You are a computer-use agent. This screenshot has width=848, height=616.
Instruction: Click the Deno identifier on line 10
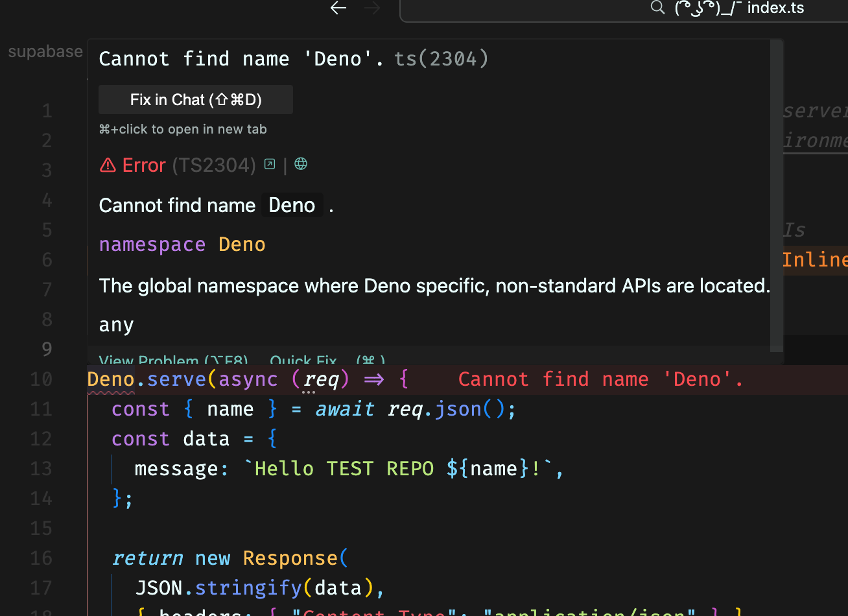tap(111, 379)
